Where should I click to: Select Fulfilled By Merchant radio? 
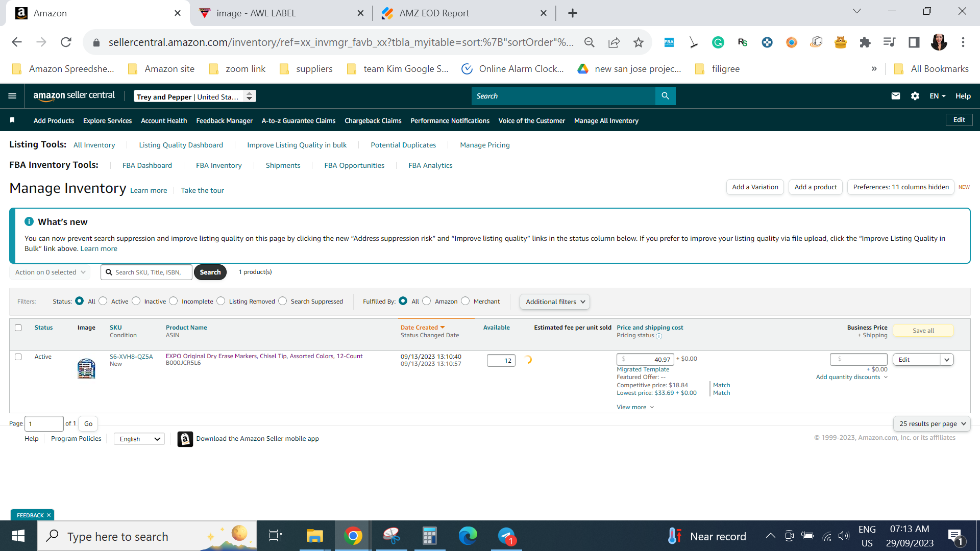pos(465,301)
